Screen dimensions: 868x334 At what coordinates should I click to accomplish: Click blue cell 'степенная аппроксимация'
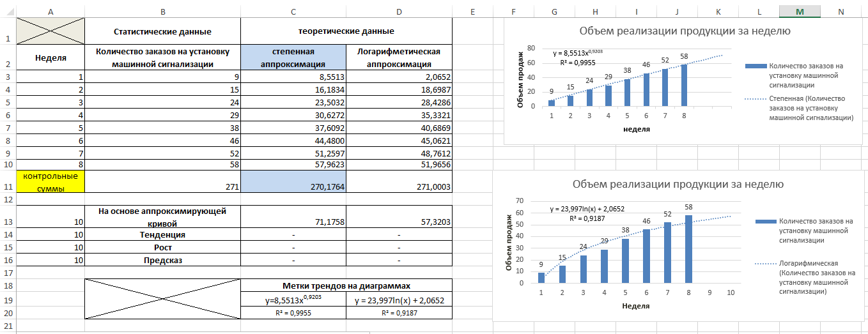coord(293,57)
